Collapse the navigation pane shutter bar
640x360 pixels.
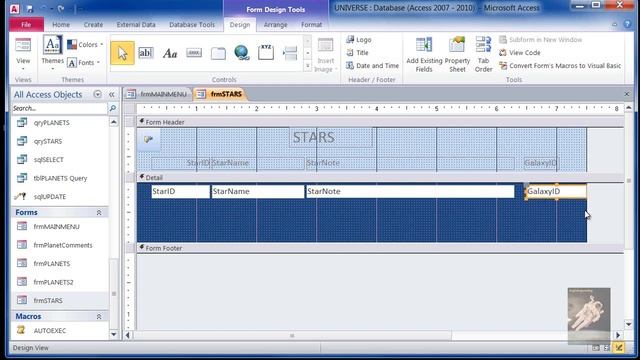pyautogui.click(x=111, y=94)
